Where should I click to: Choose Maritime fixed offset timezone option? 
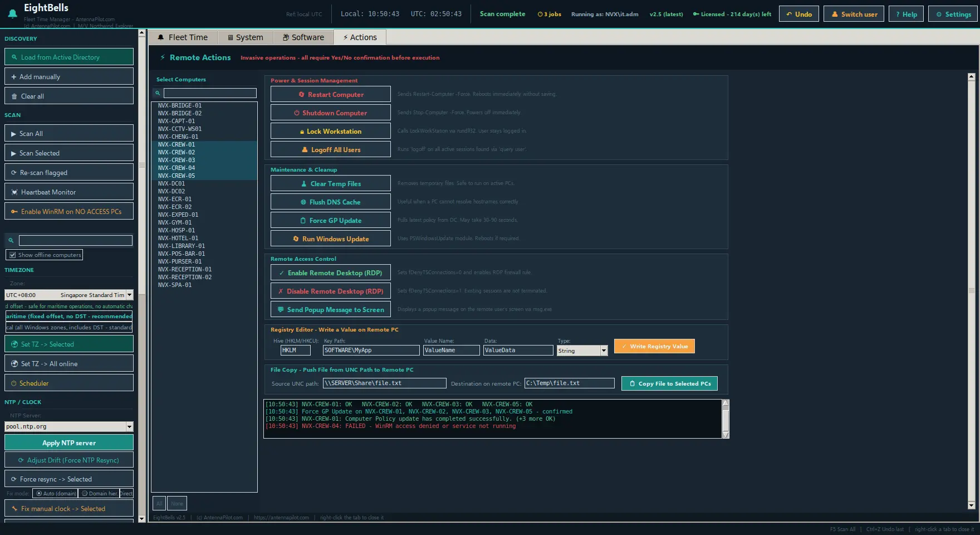[69, 316]
